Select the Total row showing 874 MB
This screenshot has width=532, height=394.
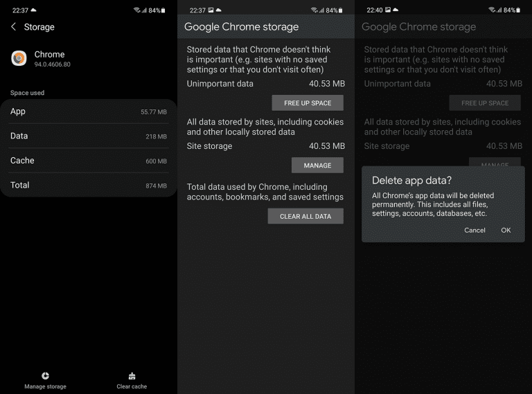coord(89,186)
